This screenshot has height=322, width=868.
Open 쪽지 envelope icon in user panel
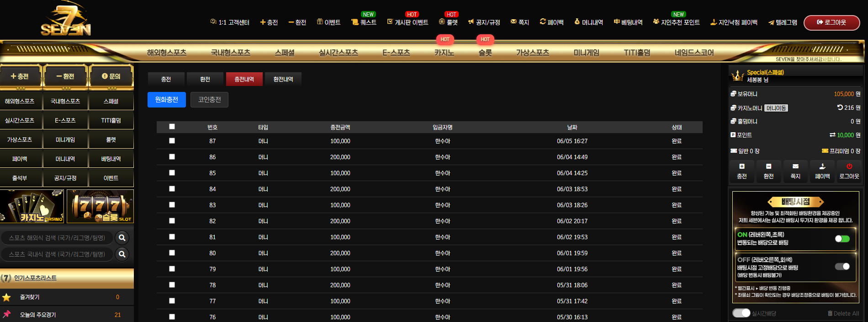tap(795, 166)
